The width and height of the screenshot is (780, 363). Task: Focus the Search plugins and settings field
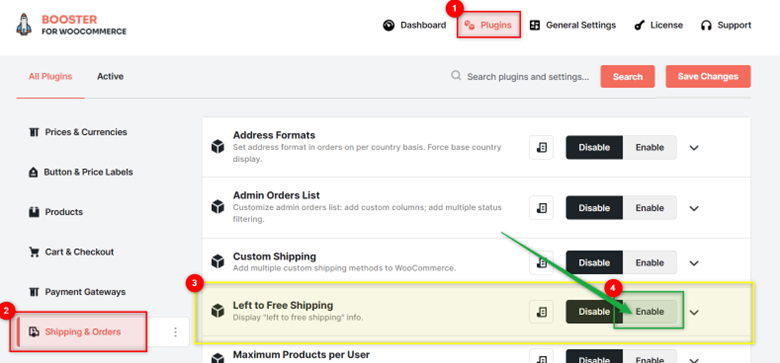tap(528, 77)
